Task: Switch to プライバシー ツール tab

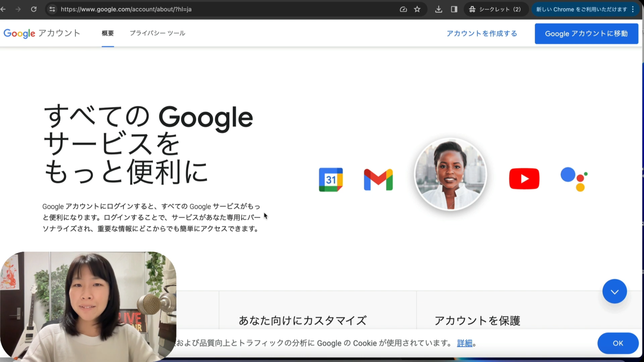Action: [157, 33]
